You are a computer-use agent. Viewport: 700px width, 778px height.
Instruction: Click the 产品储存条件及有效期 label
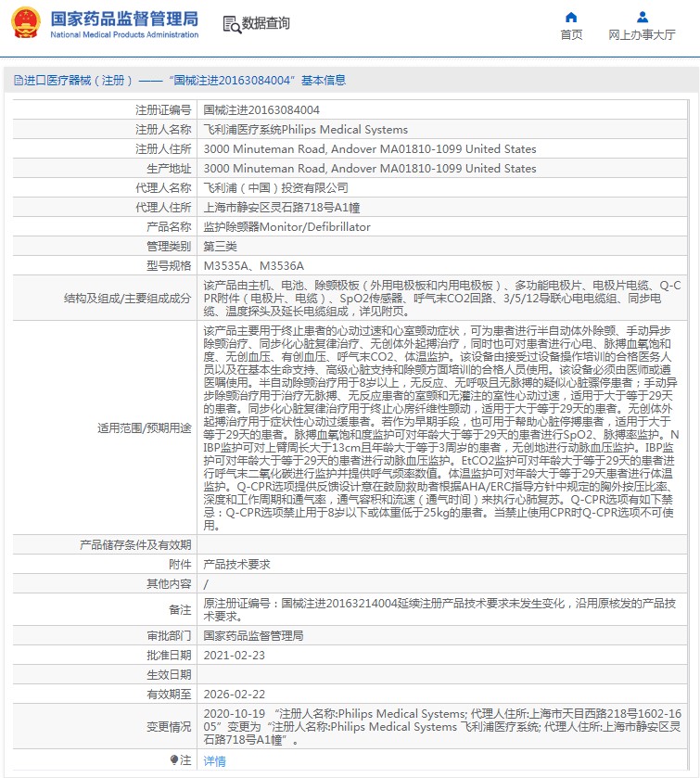pyautogui.click(x=135, y=545)
